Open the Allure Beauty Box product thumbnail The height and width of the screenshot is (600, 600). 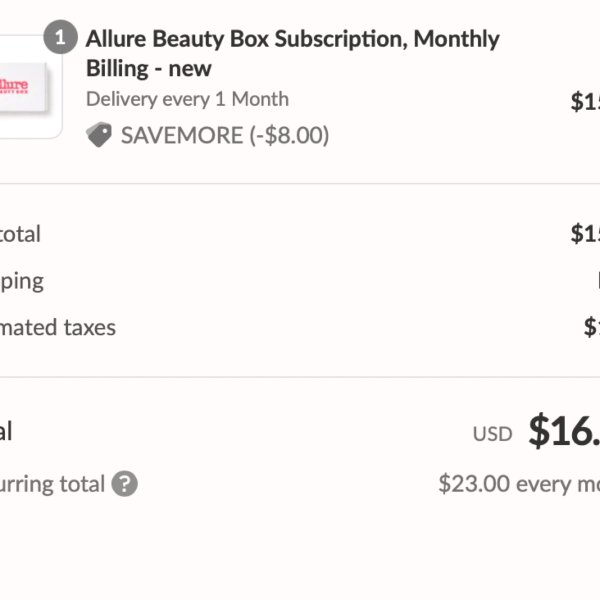31,86
